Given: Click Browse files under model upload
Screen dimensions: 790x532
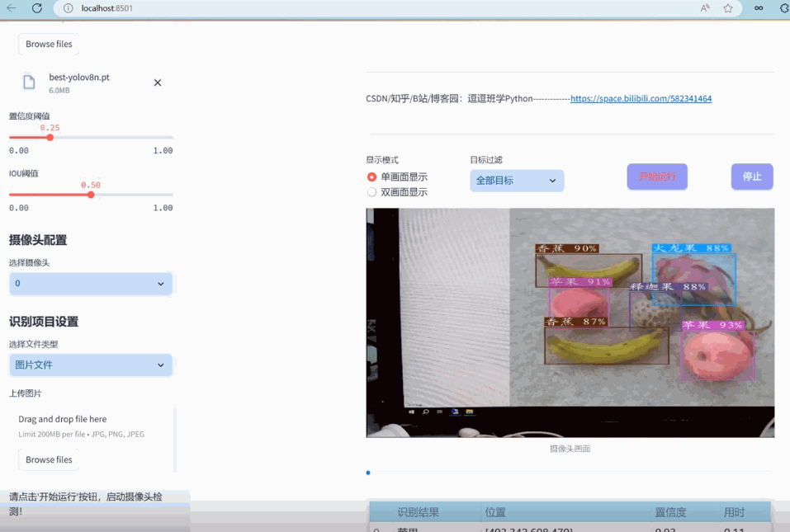Looking at the screenshot, I should [49, 44].
